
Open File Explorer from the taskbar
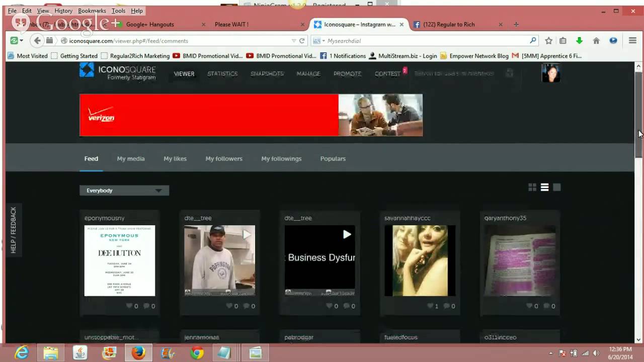coord(51,353)
